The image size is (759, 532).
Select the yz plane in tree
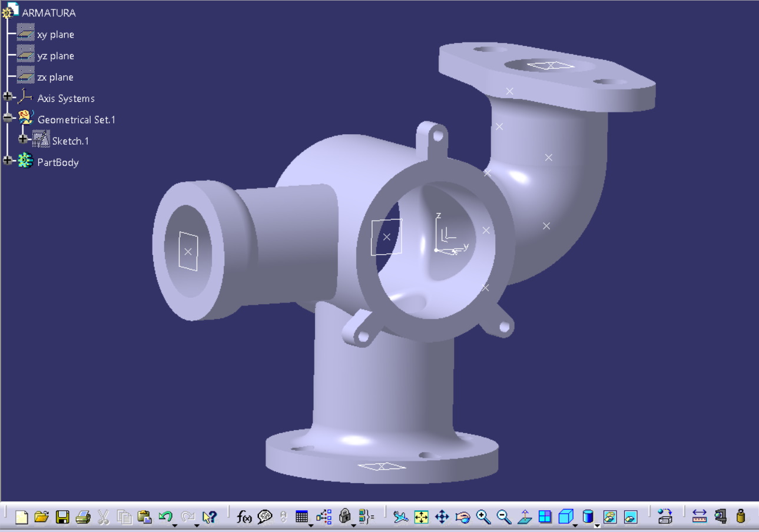[x=55, y=56]
